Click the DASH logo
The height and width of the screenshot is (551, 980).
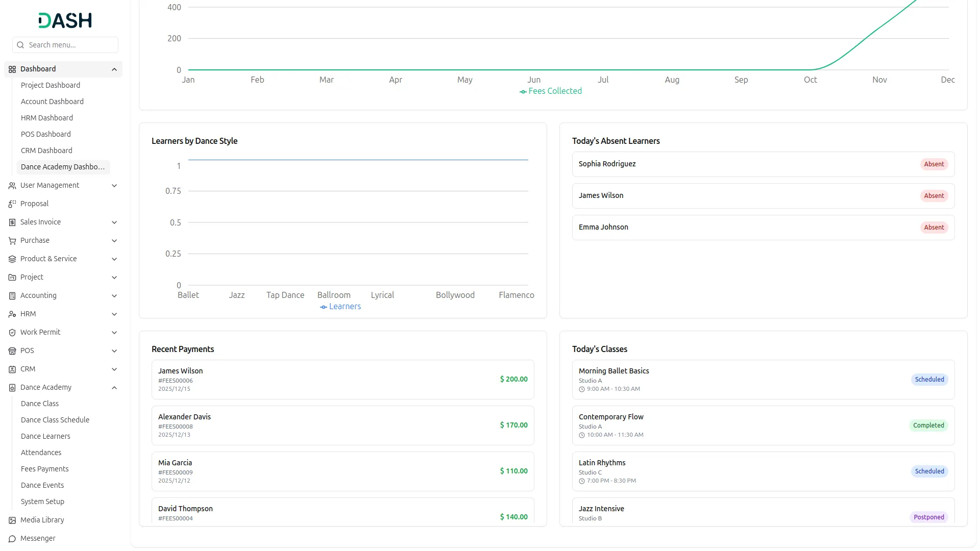65,20
